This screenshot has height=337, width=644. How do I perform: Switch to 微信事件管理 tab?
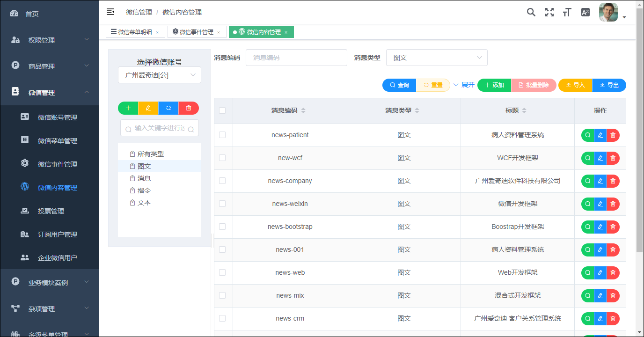[197, 32]
